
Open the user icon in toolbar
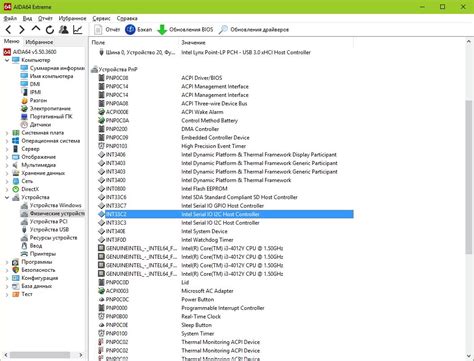tap(64, 30)
